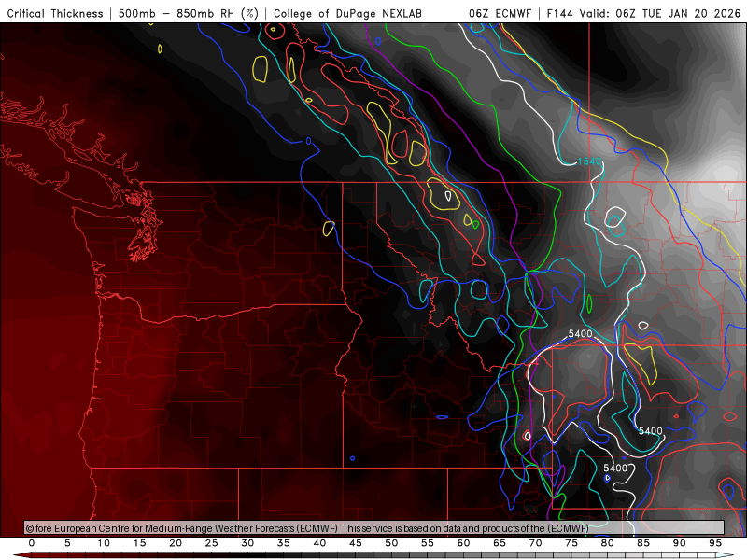Click the "35" value on the color scale
Screen dimensions: 747x560
click(x=284, y=543)
